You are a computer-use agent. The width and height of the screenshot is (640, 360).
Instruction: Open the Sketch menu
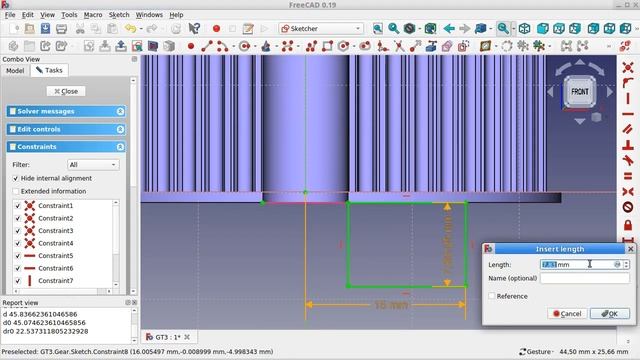pyautogui.click(x=119, y=15)
